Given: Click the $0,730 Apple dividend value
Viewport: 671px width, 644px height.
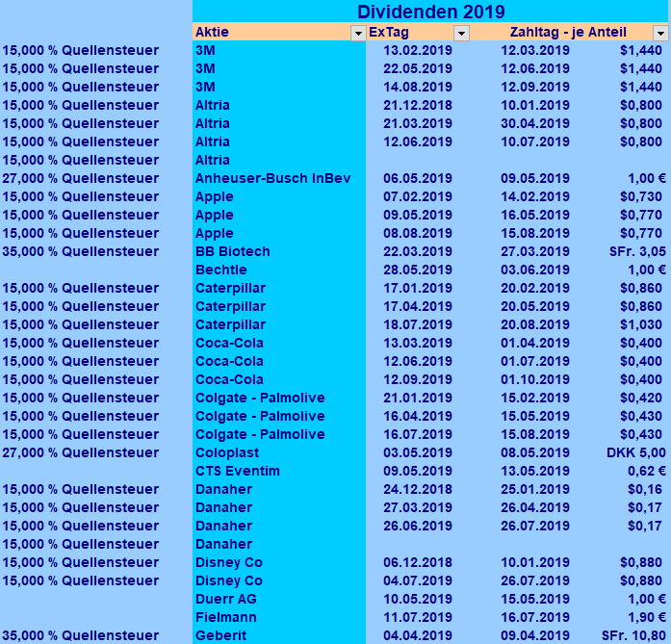Looking at the screenshot, I should point(641,196).
